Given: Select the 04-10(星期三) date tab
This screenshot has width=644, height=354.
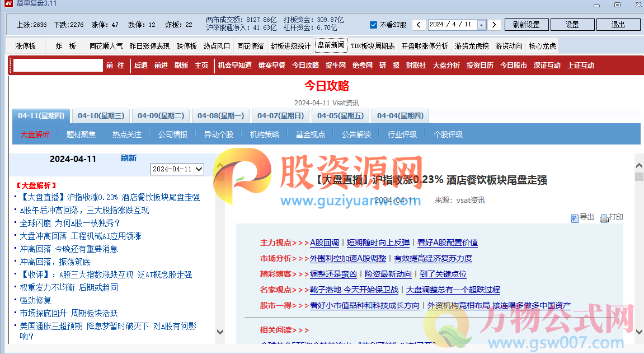Looking at the screenshot, I should [x=101, y=116].
